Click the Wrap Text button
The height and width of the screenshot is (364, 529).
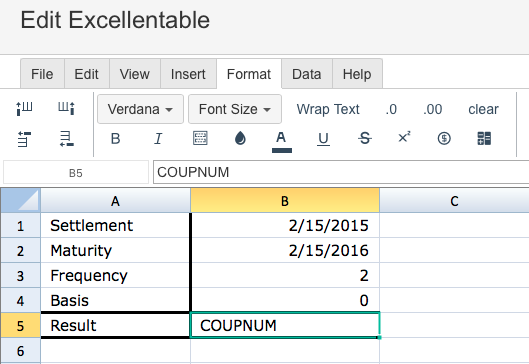point(328,109)
